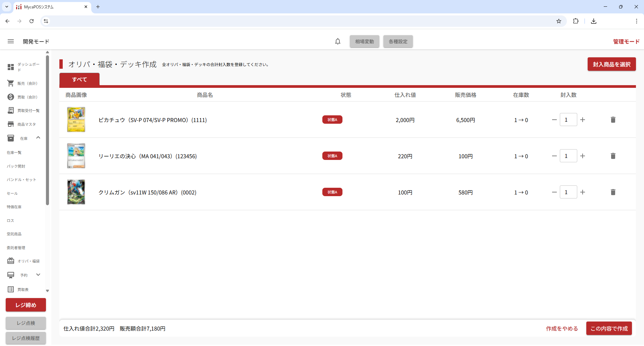
Task: Open the browser tab search dropdown
Action: point(7,7)
